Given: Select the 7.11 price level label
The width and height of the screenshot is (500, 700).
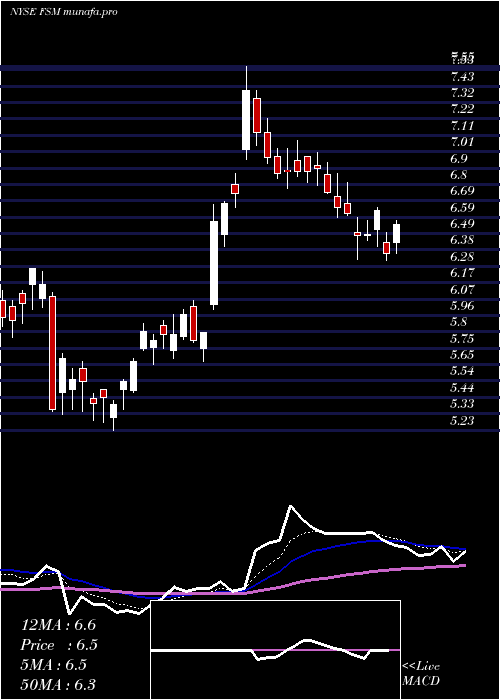Looking at the screenshot, I should [462, 126].
